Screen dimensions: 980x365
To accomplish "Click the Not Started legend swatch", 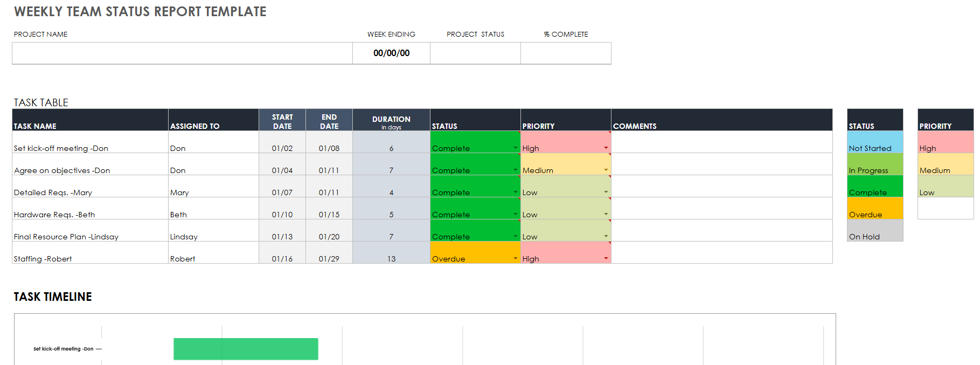I will [x=874, y=142].
